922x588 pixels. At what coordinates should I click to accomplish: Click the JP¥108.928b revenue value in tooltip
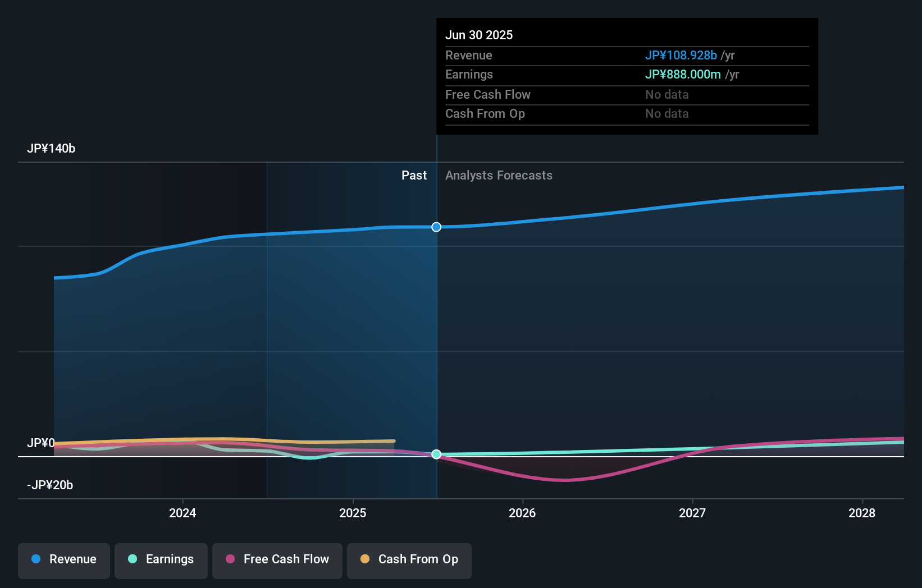[x=681, y=56]
